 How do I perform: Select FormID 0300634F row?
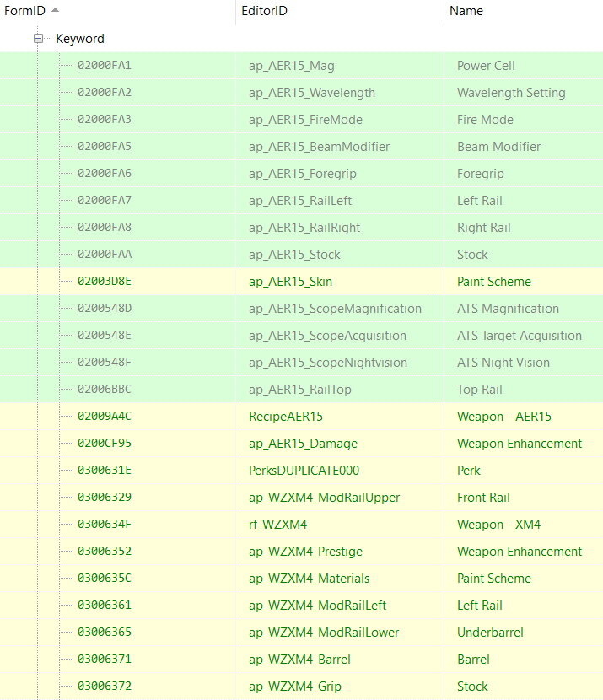click(x=301, y=524)
